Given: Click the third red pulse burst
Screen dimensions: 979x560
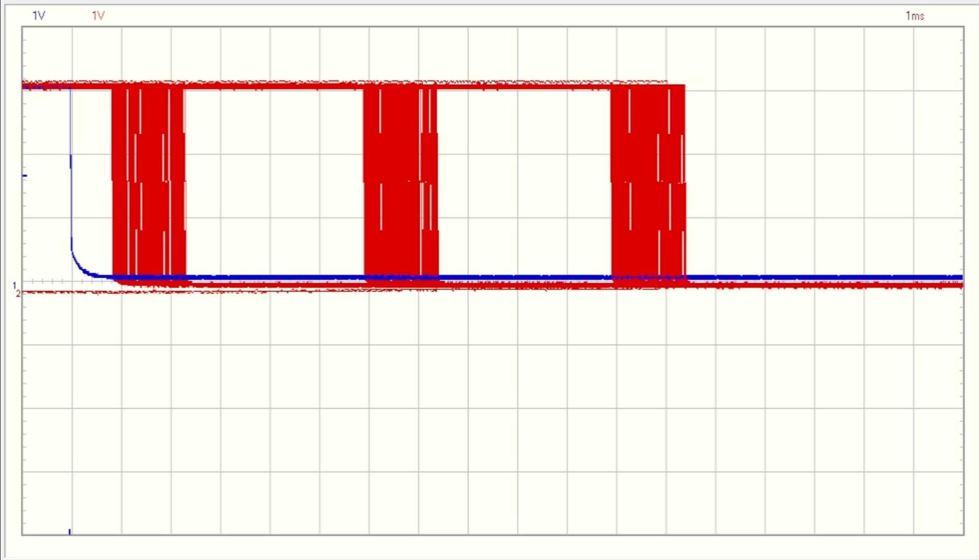Looking at the screenshot, I should (x=648, y=181).
